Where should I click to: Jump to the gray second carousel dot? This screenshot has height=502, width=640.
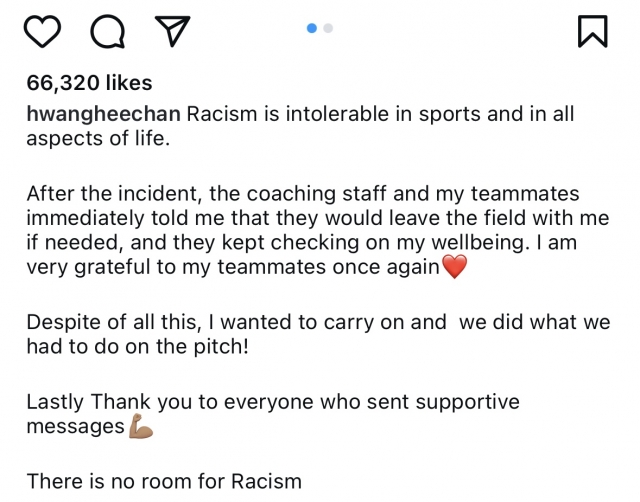pos(328,28)
